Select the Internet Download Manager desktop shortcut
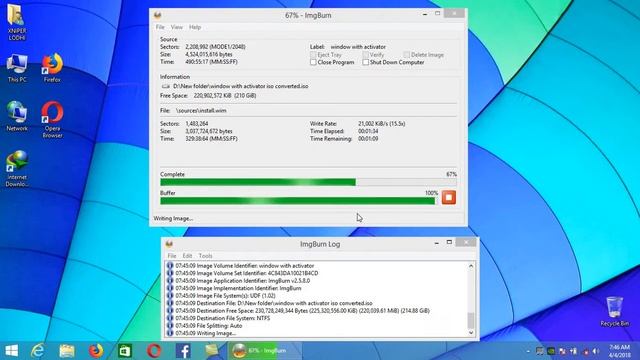This screenshot has width=640, height=360. [17, 169]
